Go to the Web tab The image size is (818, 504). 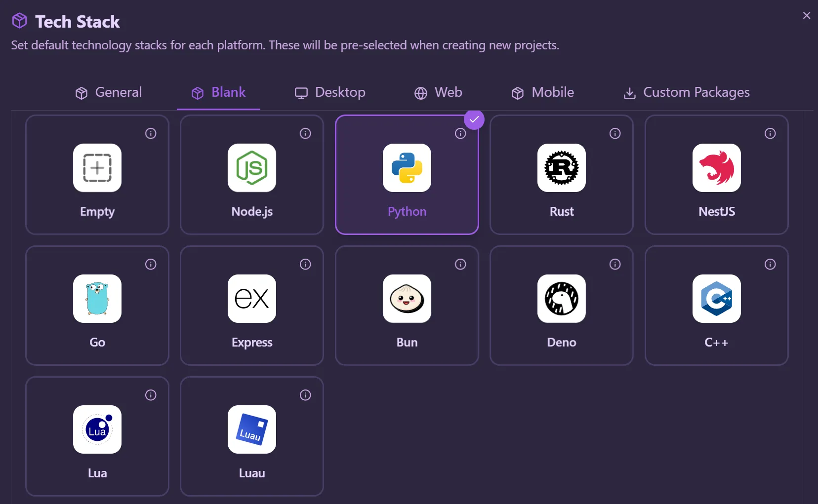438,92
